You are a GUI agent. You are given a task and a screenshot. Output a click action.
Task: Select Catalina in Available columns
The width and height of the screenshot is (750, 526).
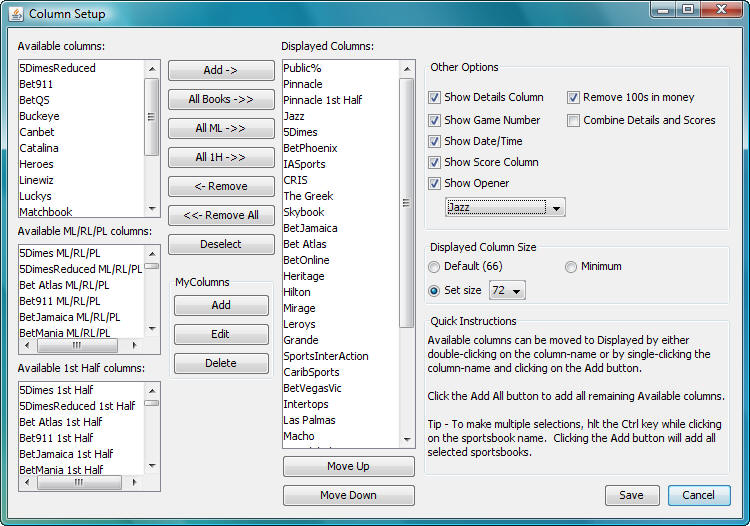(81, 148)
